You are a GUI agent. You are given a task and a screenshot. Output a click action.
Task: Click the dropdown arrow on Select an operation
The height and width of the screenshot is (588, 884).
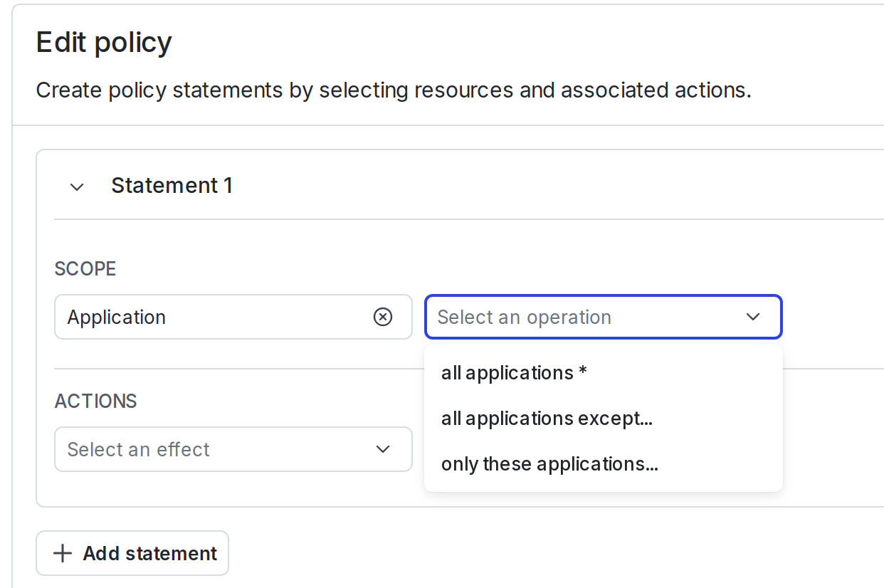click(753, 317)
